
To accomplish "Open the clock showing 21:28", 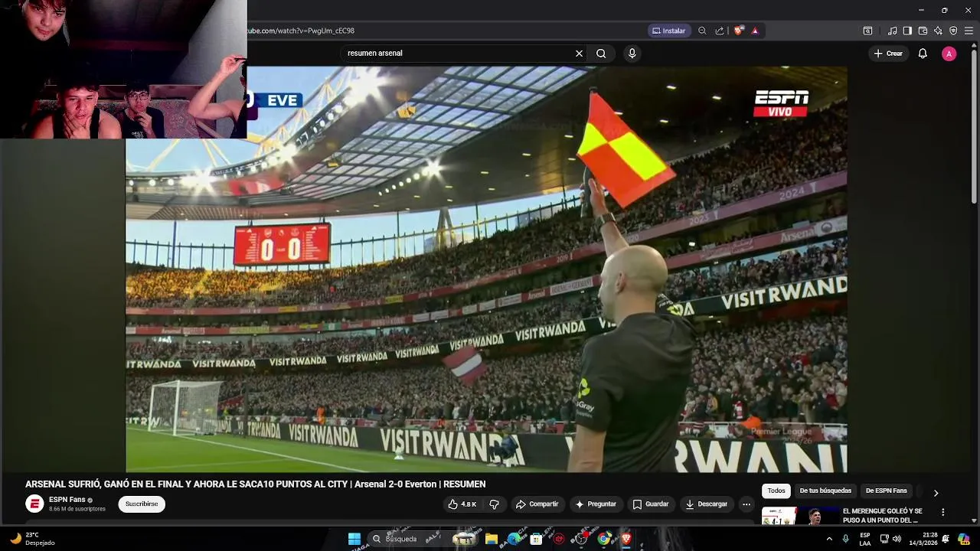I will point(923,539).
